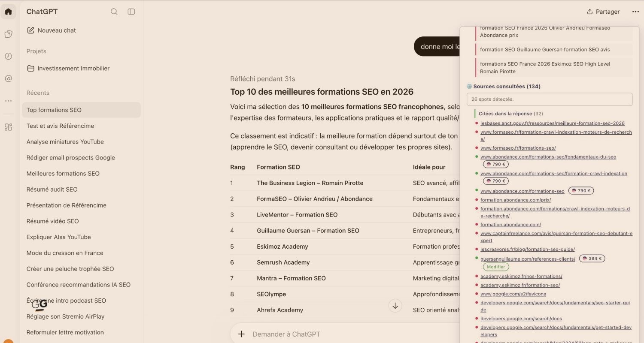The height and width of the screenshot is (343, 644).
Task: Start a Nouveau chat
Action: (52, 30)
